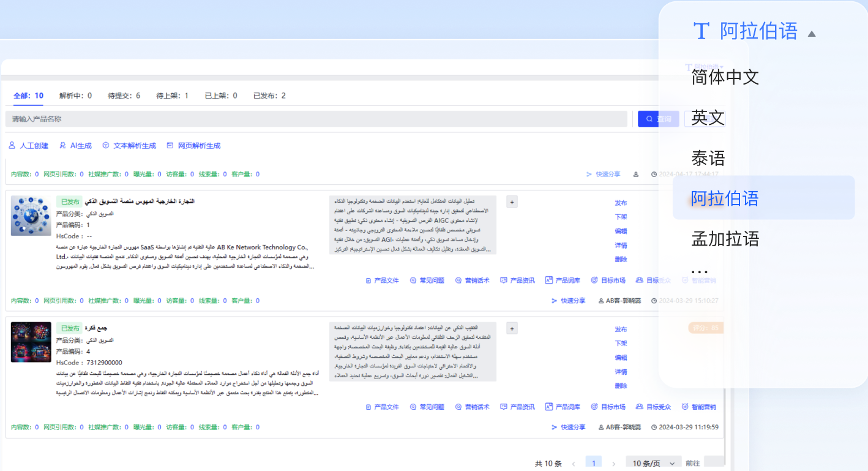Click 快速分享 dated 2024-03-29 11:19
868x471 pixels.
click(x=568, y=427)
